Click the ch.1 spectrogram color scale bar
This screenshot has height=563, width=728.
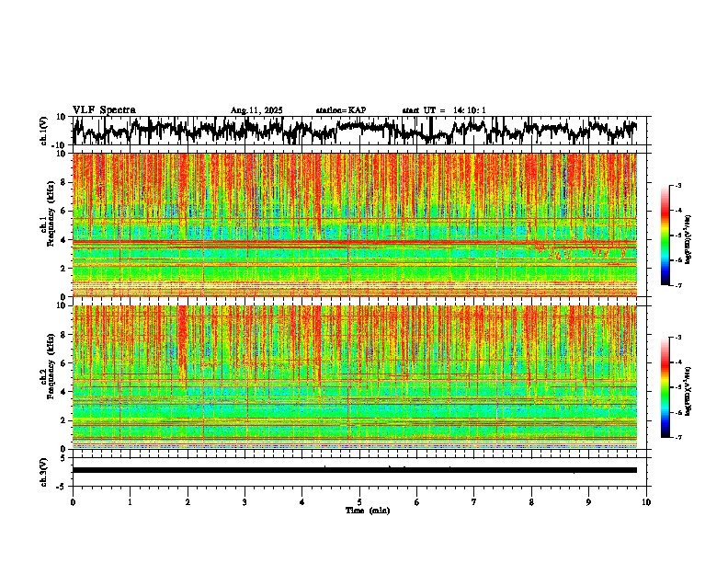(x=665, y=236)
